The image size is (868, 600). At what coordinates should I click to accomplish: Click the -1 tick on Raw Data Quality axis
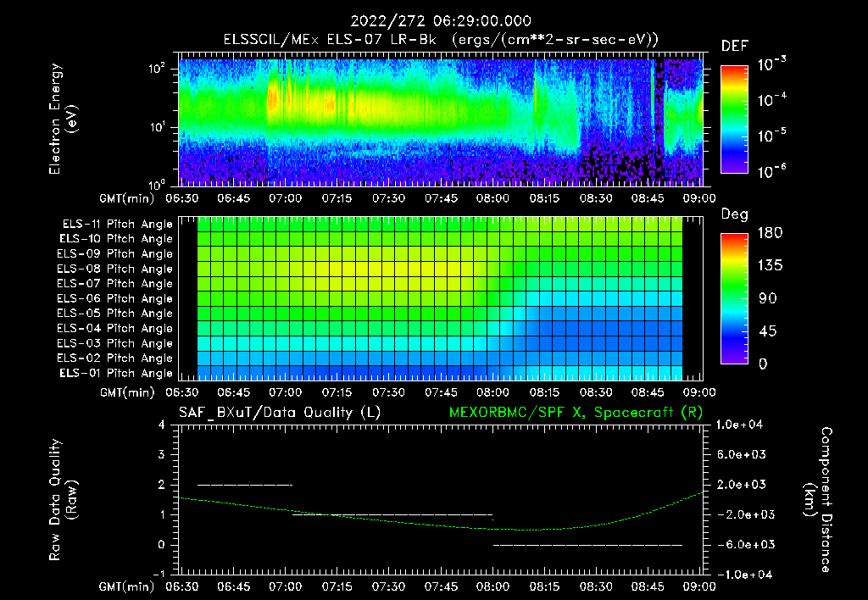(159, 575)
